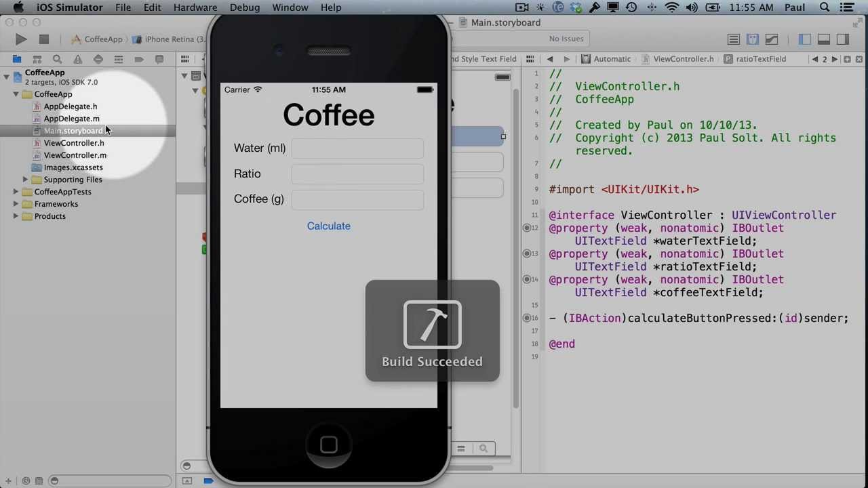This screenshot has width=868, height=488.
Task: Open the Wi-Fi status menu
Action: (x=672, y=7)
